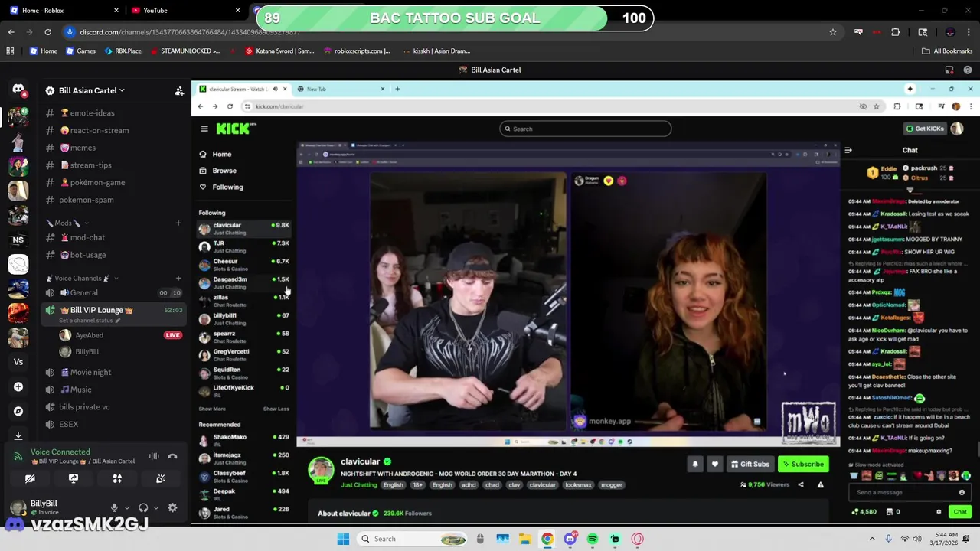Open the STEAMUNLOCKED bookmark
This screenshot has height=551, width=980.
point(185,51)
